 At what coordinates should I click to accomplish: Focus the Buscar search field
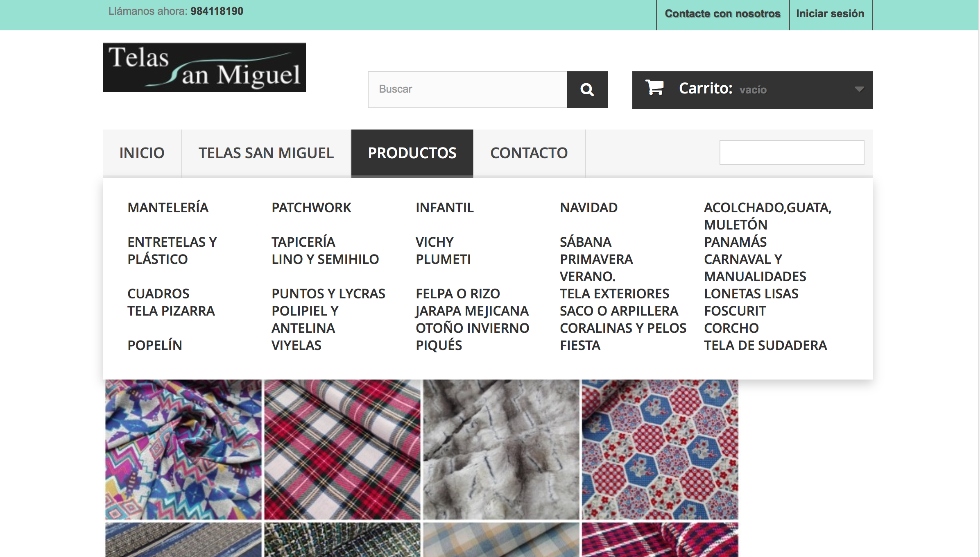[x=467, y=90]
